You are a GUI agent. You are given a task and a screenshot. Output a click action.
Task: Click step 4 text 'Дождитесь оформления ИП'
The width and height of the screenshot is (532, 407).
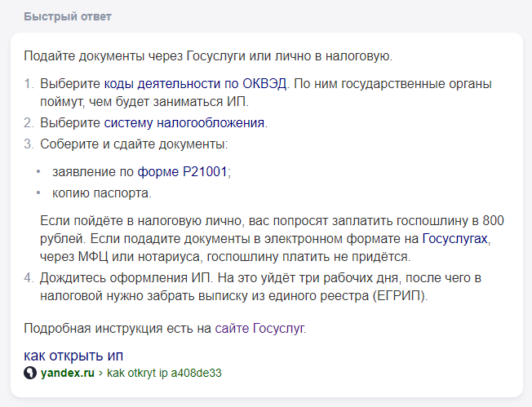pyautogui.click(x=126, y=278)
